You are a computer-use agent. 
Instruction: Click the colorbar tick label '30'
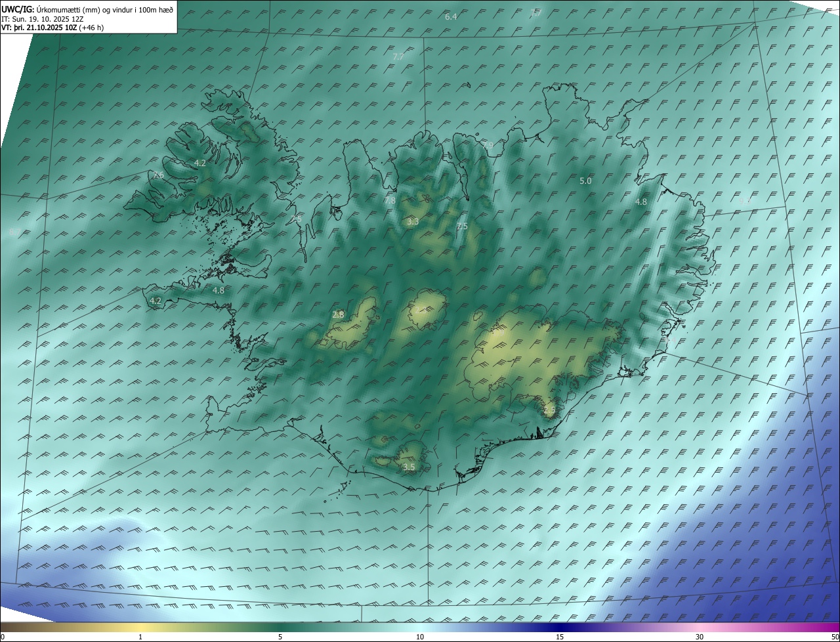point(700,637)
